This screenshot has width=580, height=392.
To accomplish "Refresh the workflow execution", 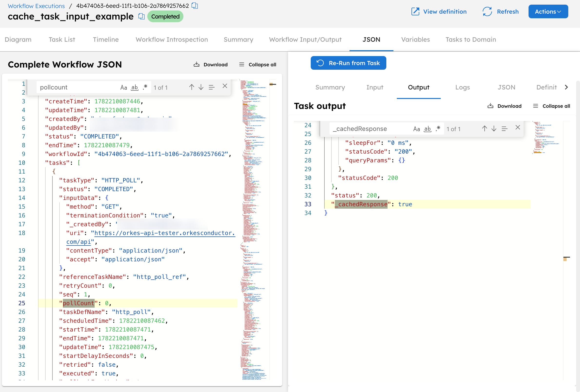I will [x=500, y=11].
